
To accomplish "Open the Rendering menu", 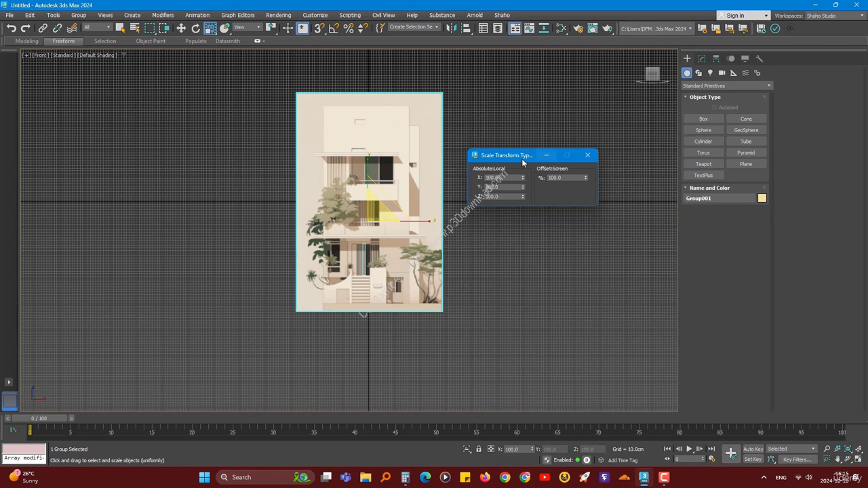I will pyautogui.click(x=278, y=15).
